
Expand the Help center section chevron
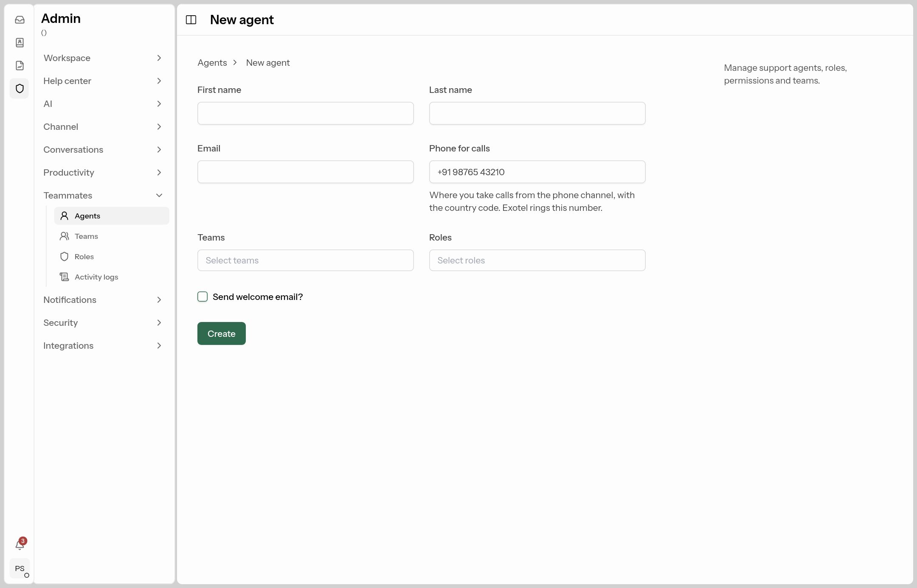[159, 81]
